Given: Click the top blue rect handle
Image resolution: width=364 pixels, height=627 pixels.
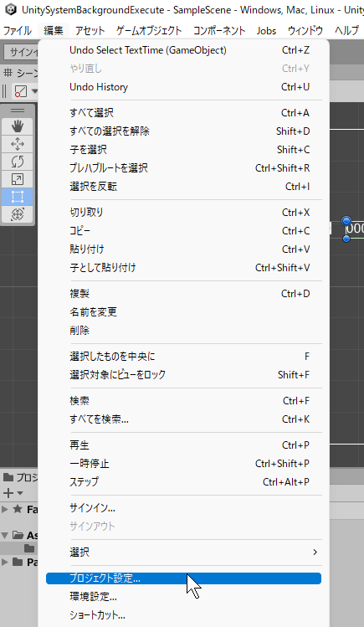Looking at the screenshot, I should click(x=346, y=220).
